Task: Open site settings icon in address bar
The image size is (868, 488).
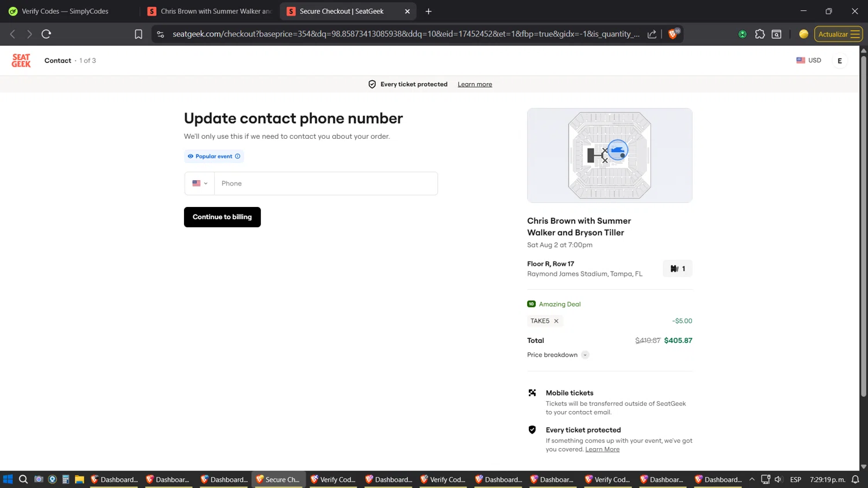Action: point(161,34)
